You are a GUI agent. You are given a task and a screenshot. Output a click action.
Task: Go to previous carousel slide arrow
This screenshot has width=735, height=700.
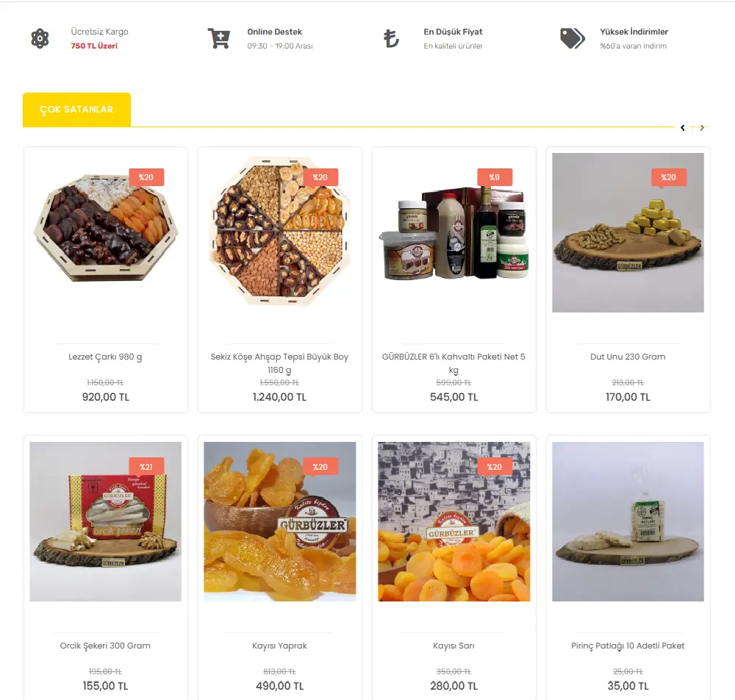click(x=683, y=127)
